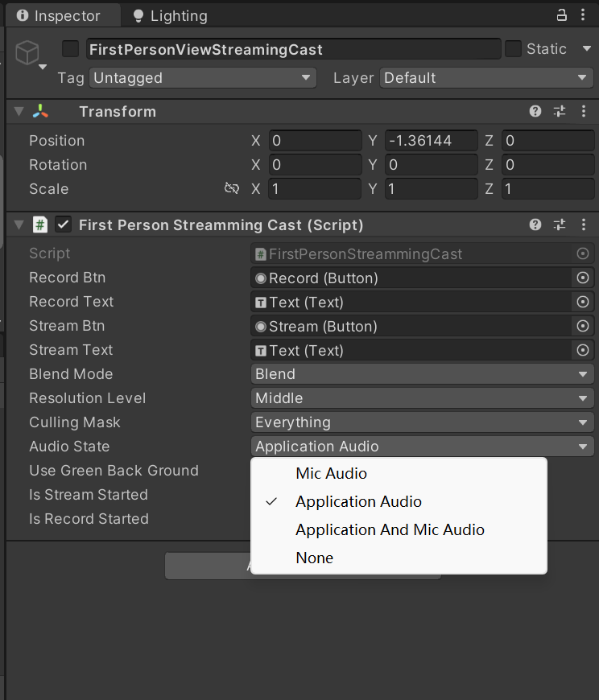Click the GameObject name field

[294, 49]
